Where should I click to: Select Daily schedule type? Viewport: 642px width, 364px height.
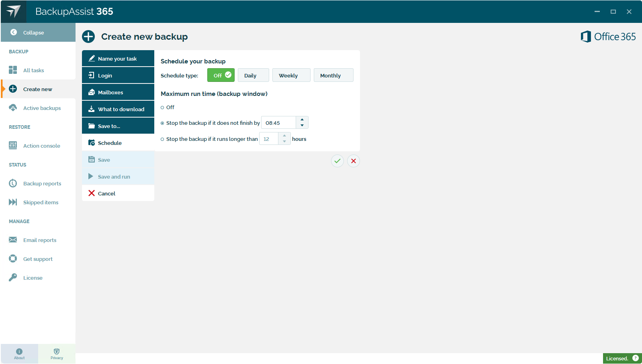(x=254, y=75)
